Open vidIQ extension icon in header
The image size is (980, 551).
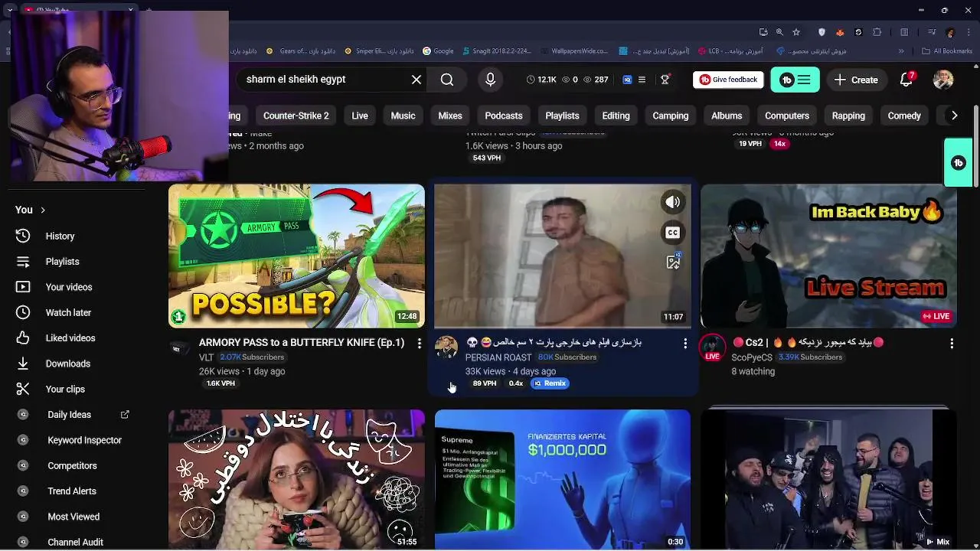click(627, 80)
